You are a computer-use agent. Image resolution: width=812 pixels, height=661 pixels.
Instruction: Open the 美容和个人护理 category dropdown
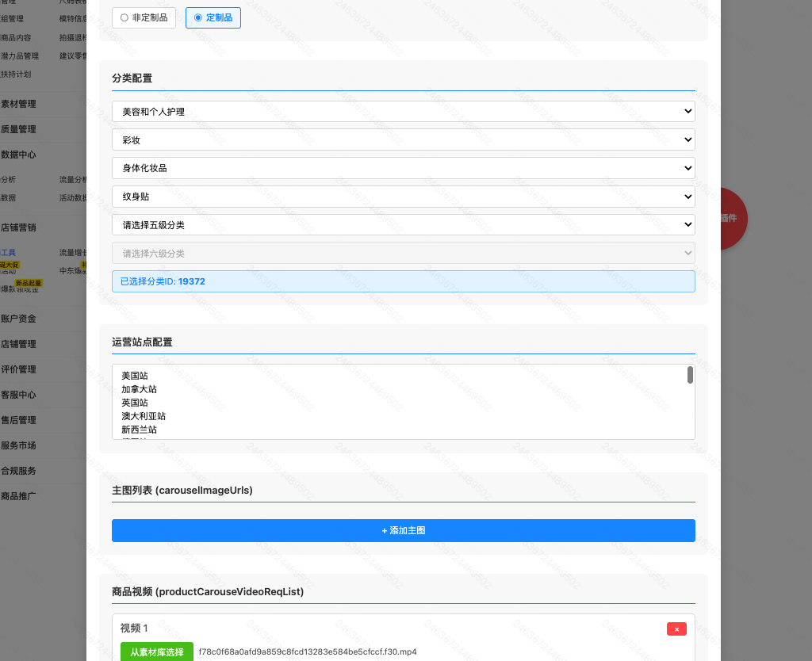click(x=403, y=111)
